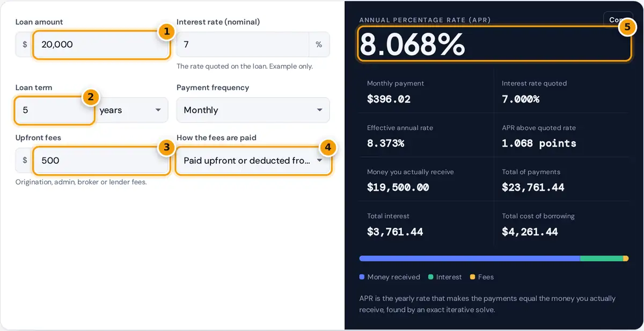The image size is (644, 331).
Task: Click the Copy button above the APR
Action: click(618, 19)
